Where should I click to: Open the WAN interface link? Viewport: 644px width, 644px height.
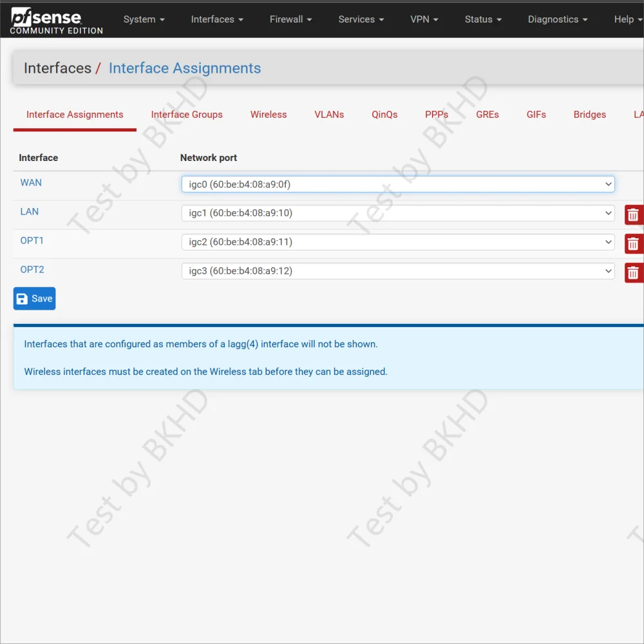tap(31, 183)
